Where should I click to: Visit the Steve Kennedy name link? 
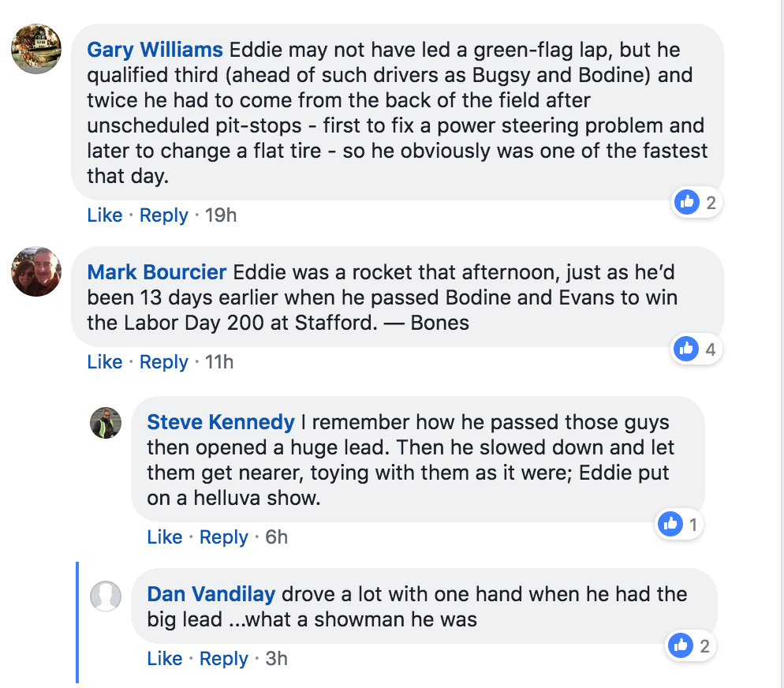221,422
